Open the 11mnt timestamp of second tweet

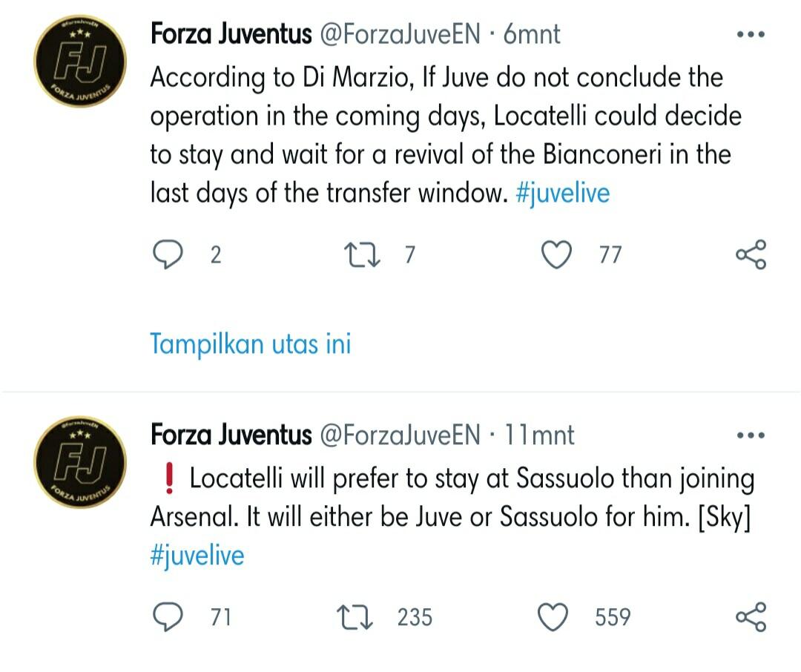pyautogui.click(x=539, y=435)
